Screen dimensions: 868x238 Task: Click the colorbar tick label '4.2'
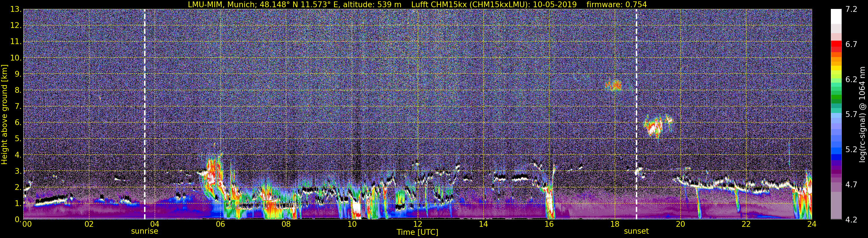(x=851, y=220)
